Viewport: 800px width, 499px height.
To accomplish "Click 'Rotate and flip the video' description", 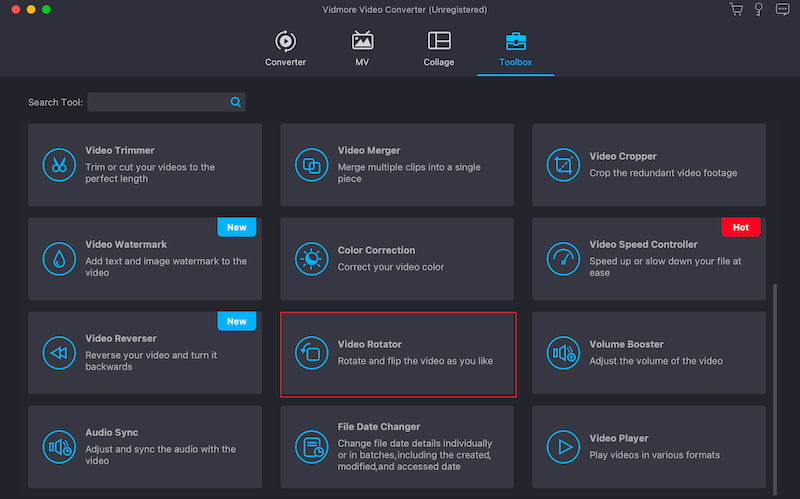I will click(x=415, y=361).
